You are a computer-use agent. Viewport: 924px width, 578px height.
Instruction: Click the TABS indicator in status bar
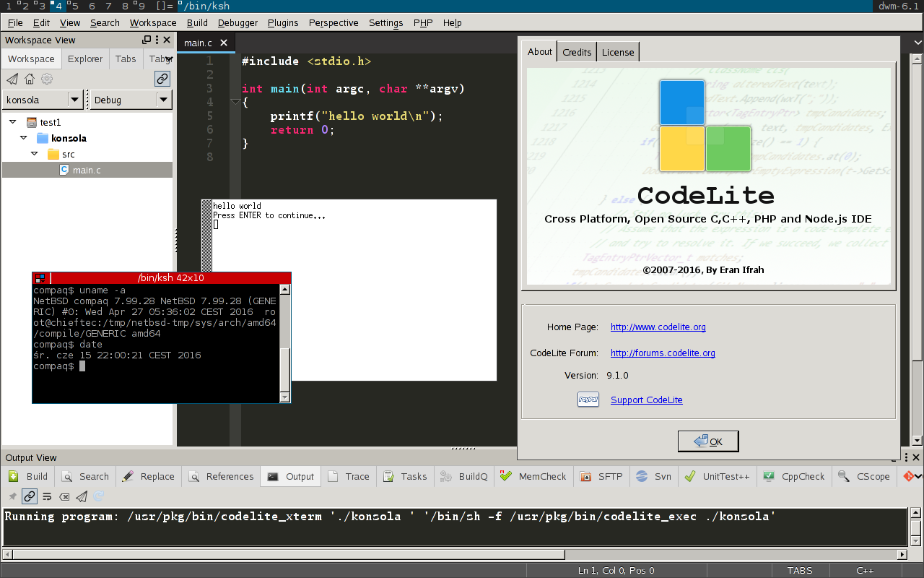(799, 570)
